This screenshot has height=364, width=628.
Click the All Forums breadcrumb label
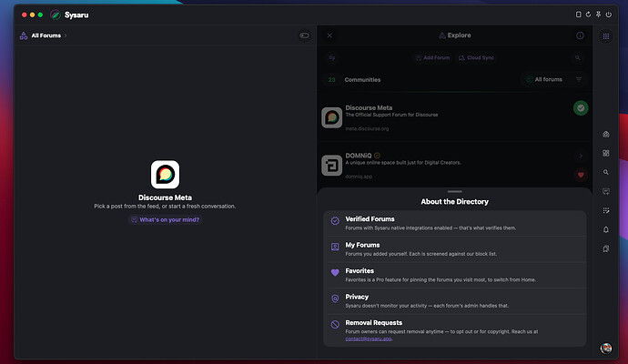point(46,35)
